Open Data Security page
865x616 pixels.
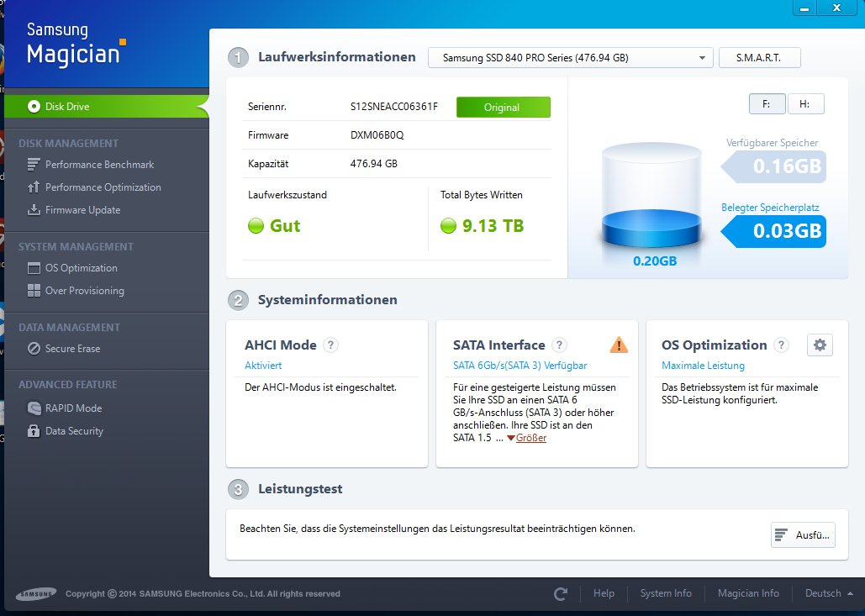click(74, 431)
